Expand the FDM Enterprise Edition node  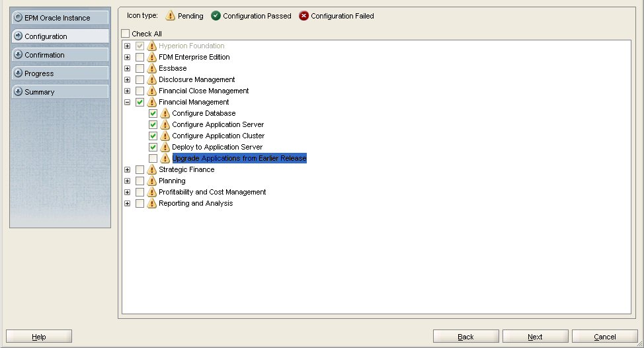click(128, 57)
